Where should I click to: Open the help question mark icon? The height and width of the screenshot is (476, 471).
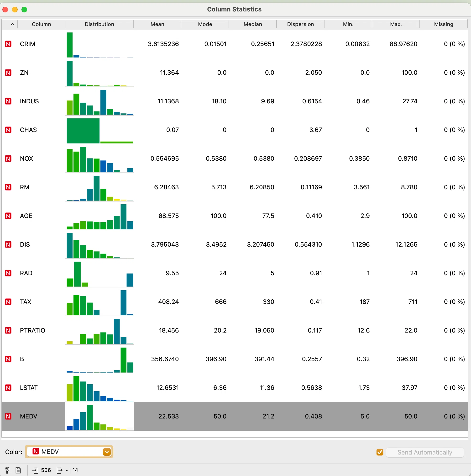[x=7, y=470]
